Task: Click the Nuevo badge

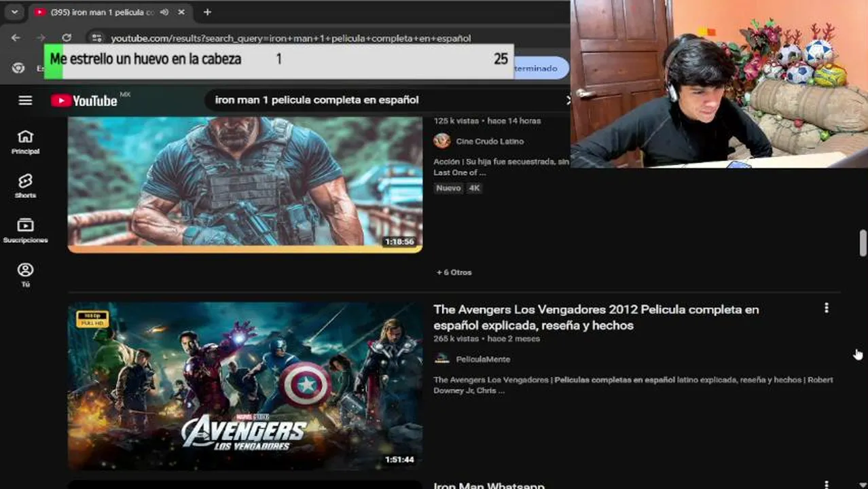Action: pyautogui.click(x=448, y=188)
